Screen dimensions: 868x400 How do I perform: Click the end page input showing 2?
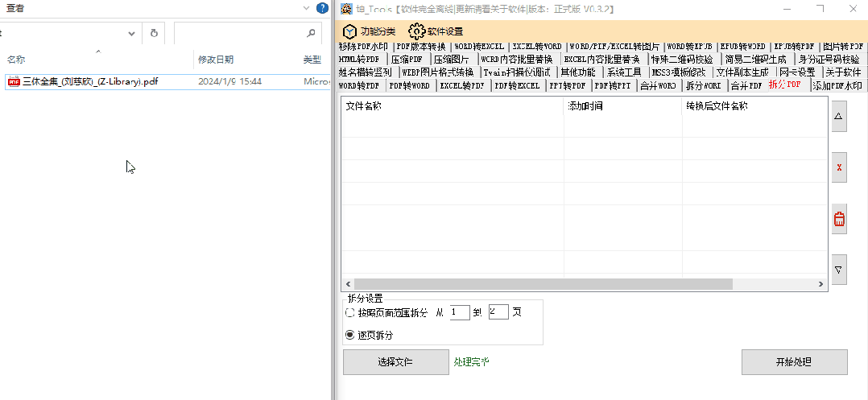pos(498,312)
